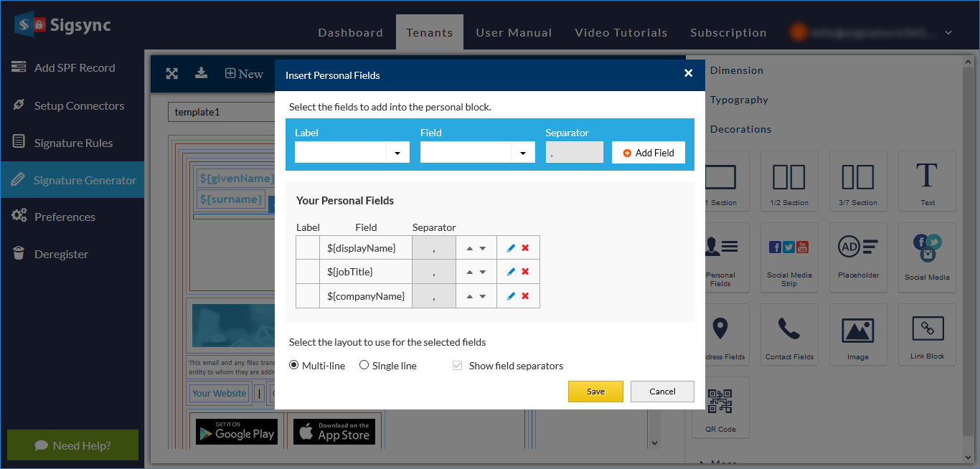
Task: Delete the jobTitle field with red X
Action: click(525, 272)
